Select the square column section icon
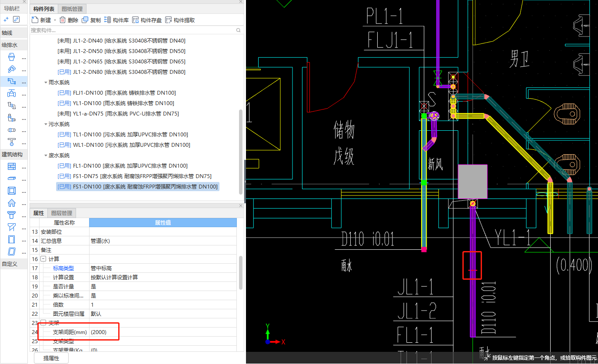 12,191
